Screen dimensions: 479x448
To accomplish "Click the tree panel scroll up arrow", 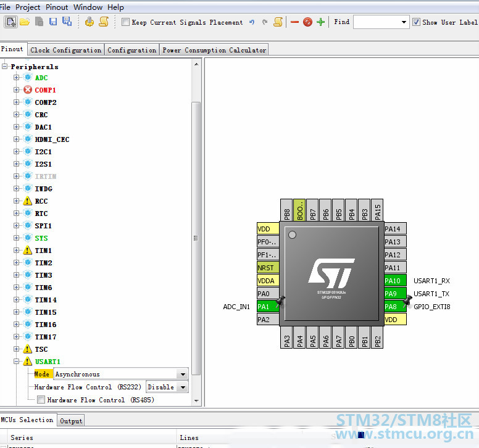I will (196, 64).
